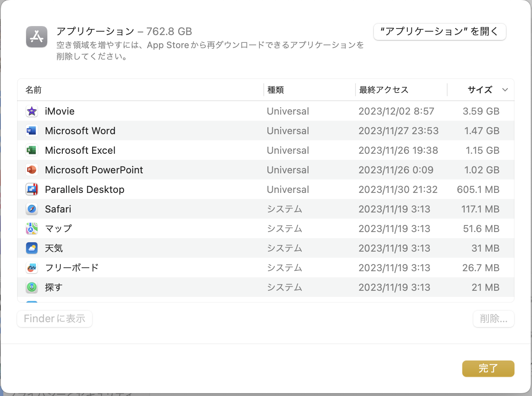Click the Parallels Desktop app icon
Screen dimensions: 532x396
point(32,189)
